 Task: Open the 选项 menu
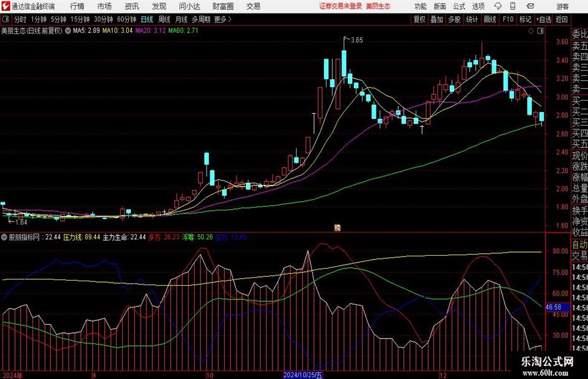click(x=478, y=6)
